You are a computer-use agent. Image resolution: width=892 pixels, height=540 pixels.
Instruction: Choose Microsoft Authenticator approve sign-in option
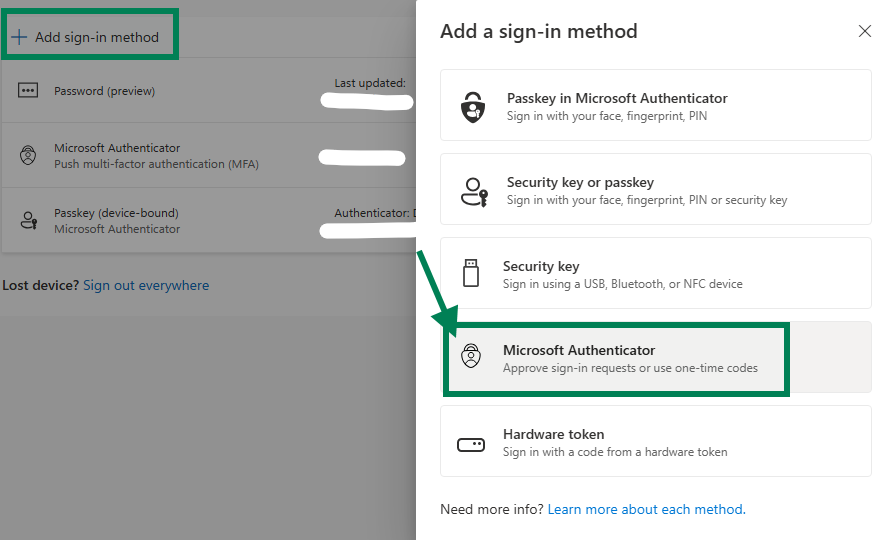pos(655,357)
